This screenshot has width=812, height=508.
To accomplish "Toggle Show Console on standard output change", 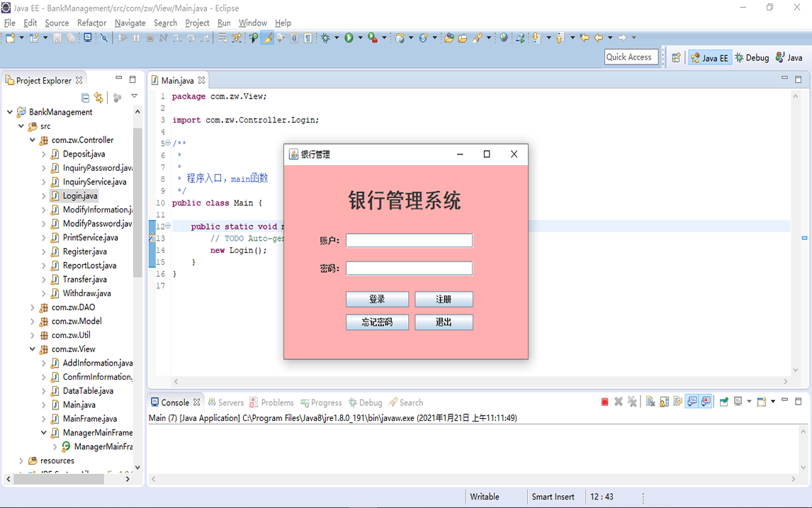I will [x=692, y=401].
